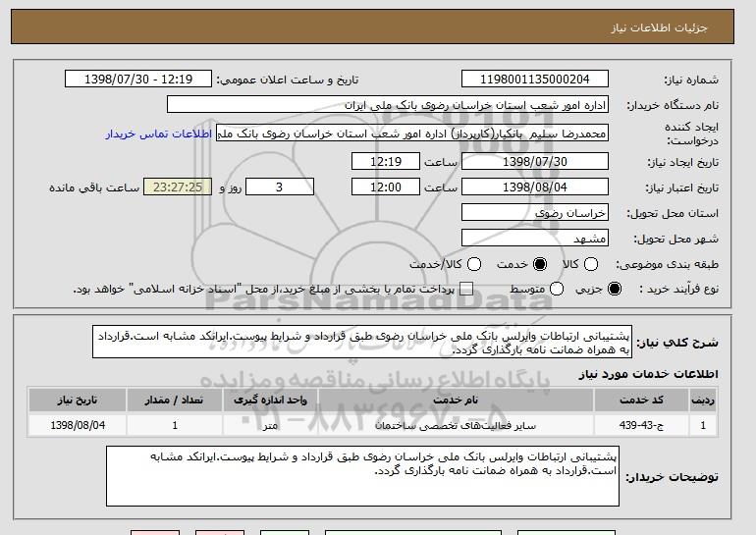Image resolution: width=756 pixels, height=535 pixels.
Task: Click the creation date field 1398/07/30
Action: point(535,161)
